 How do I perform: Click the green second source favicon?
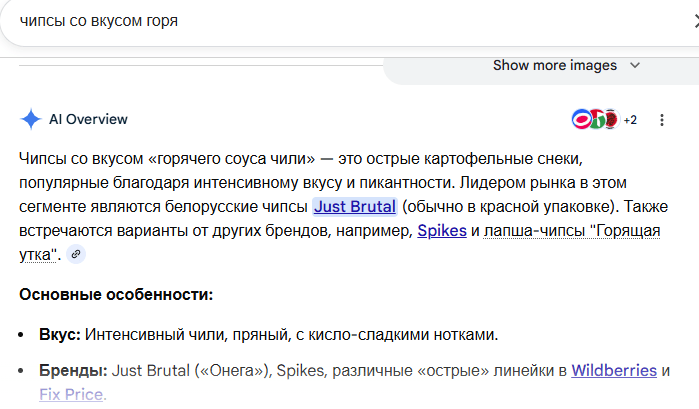(x=595, y=120)
